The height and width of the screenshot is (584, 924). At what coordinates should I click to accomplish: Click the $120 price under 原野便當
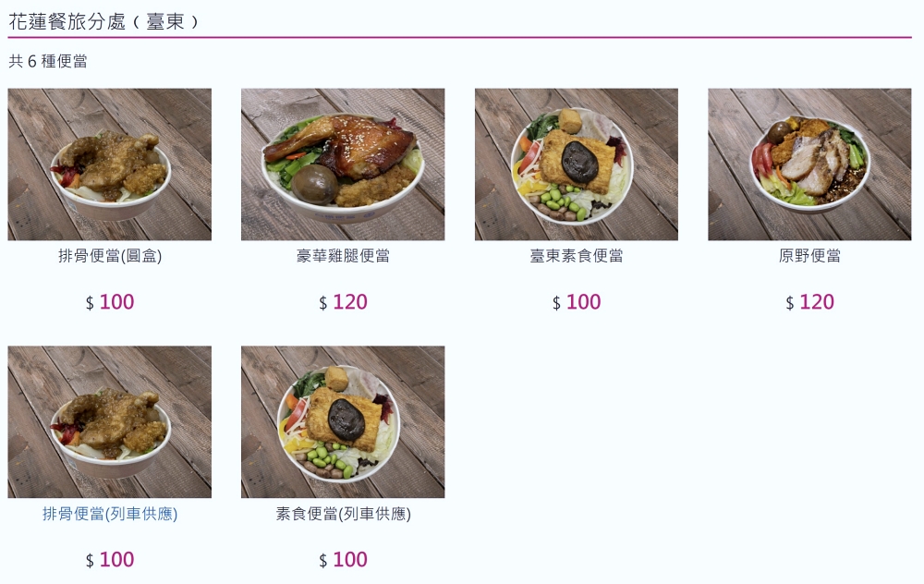tap(808, 302)
